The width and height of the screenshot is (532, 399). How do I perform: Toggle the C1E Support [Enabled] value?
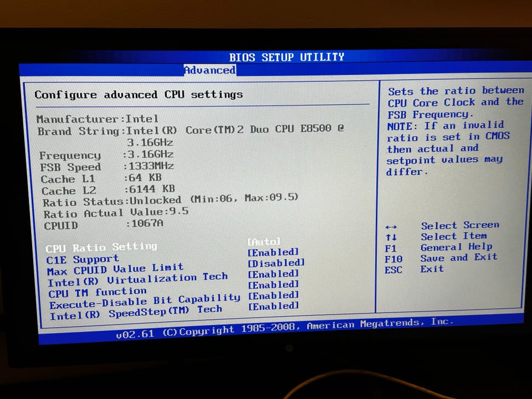click(x=273, y=252)
